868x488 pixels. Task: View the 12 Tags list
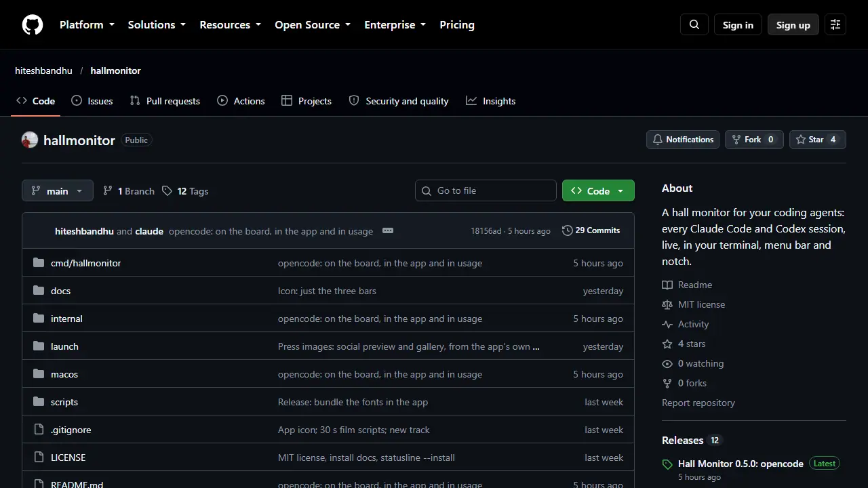coord(185,191)
